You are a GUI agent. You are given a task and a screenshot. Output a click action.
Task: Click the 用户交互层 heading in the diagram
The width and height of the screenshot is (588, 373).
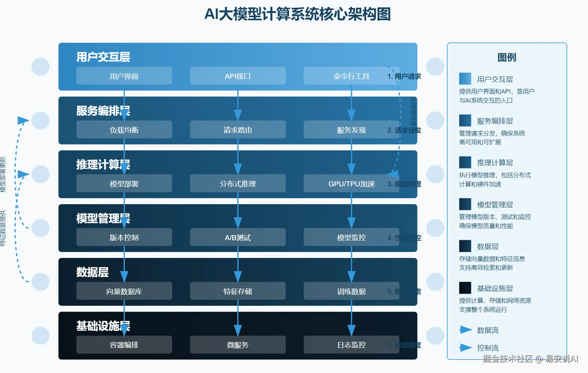103,57
